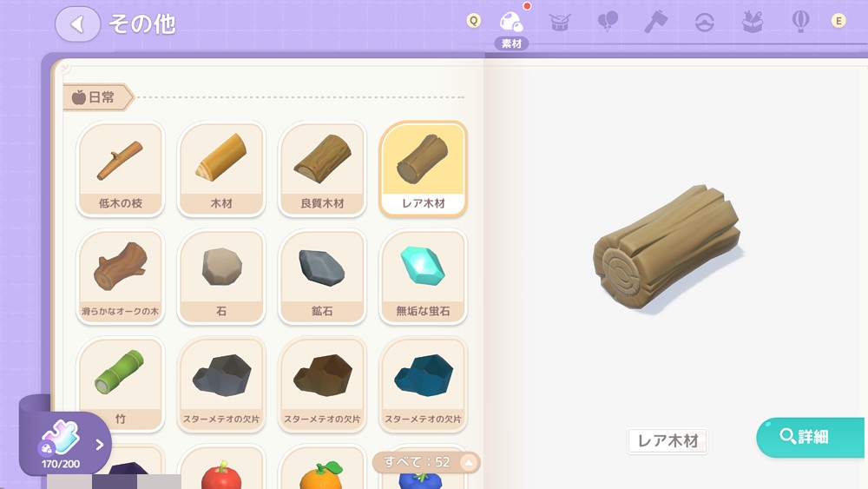Select the 竹 bamboo item
Image resolution: width=868 pixels, height=489 pixels.
point(120,384)
